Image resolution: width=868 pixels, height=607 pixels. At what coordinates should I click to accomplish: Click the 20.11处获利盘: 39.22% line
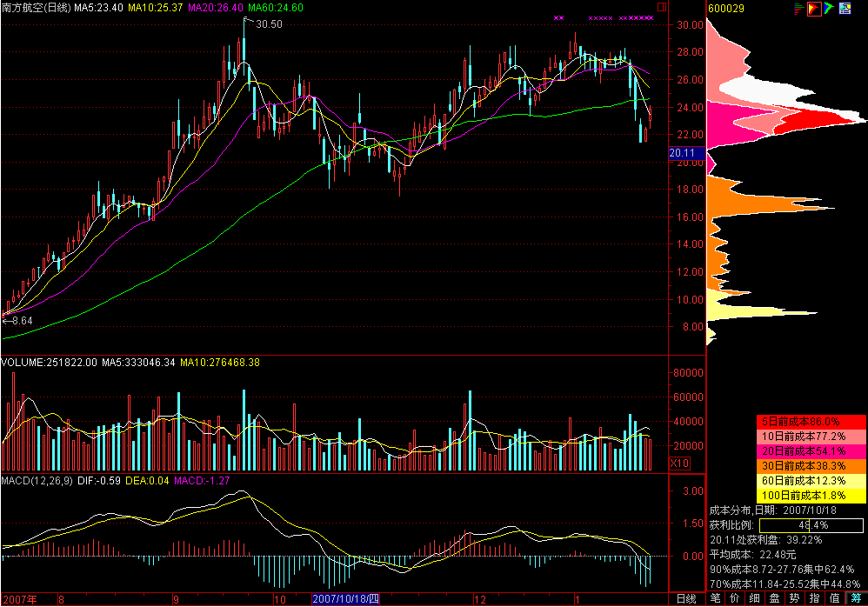point(766,539)
